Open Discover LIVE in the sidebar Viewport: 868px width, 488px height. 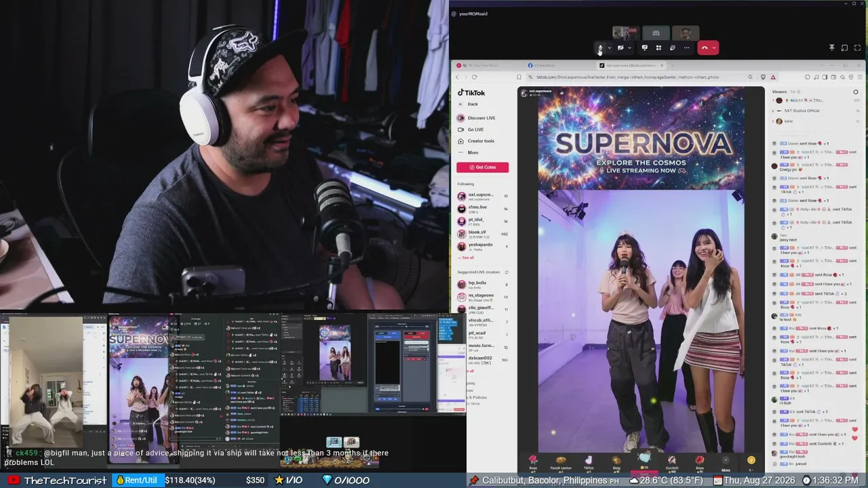[x=477, y=118]
